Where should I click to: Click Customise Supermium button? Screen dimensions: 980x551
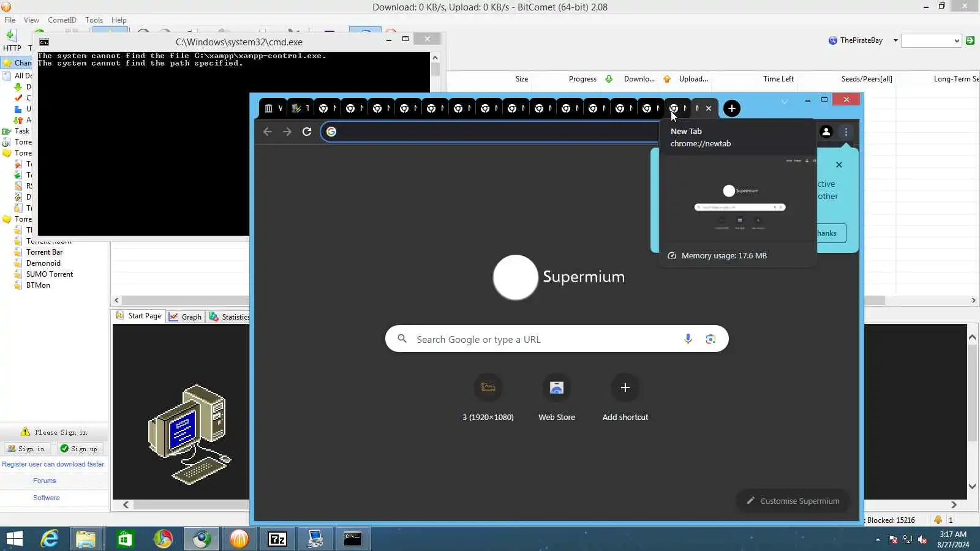tap(793, 501)
